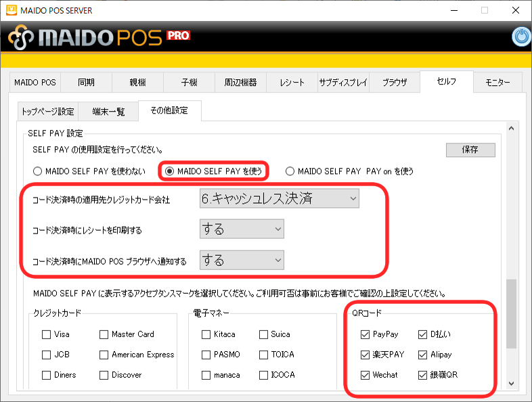The width and height of the screenshot is (532, 402).
Task: Click the 保存 button
Action: pyautogui.click(x=470, y=150)
